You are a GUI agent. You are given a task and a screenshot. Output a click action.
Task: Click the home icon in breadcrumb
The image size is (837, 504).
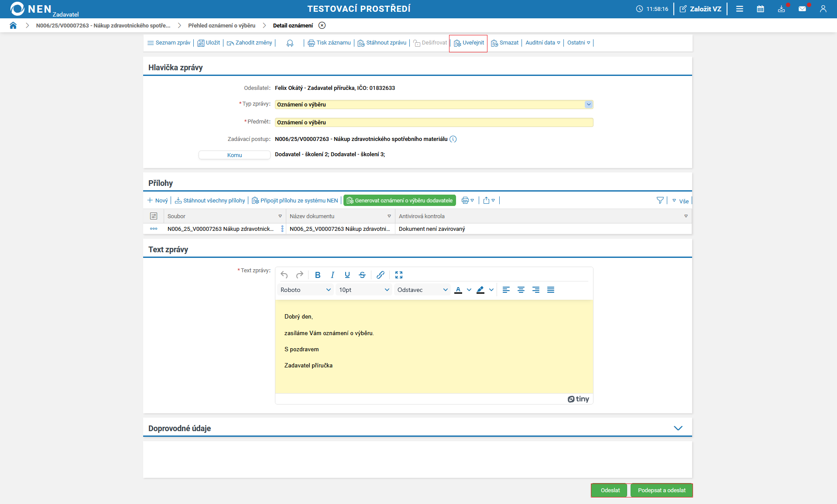[x=13, y=25]
